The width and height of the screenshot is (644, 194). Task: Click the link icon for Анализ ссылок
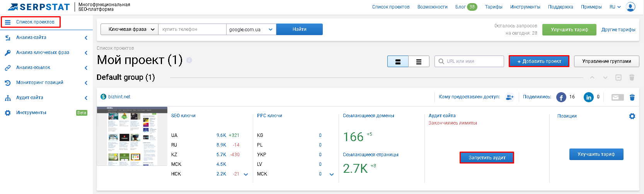(8, 68)
